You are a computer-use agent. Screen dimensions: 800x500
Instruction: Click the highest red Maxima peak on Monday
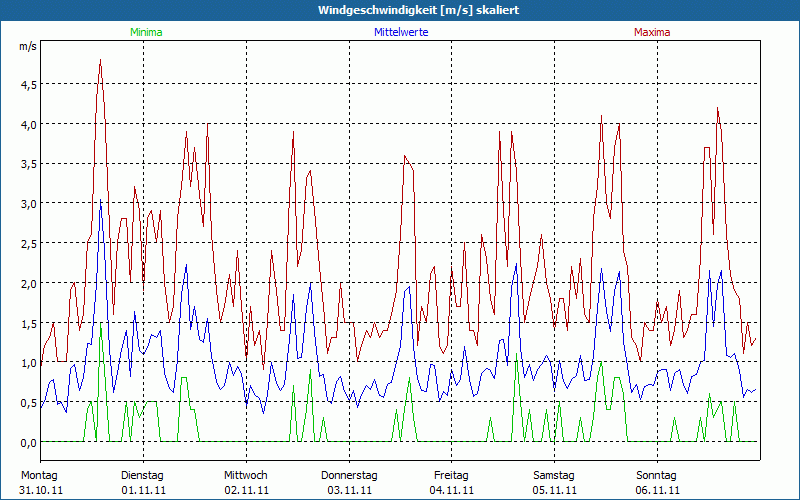coord(101,60)
